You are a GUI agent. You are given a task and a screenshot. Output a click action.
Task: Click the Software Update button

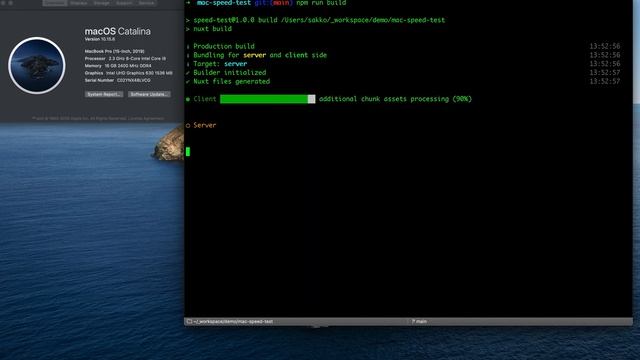tap(149, 94)
